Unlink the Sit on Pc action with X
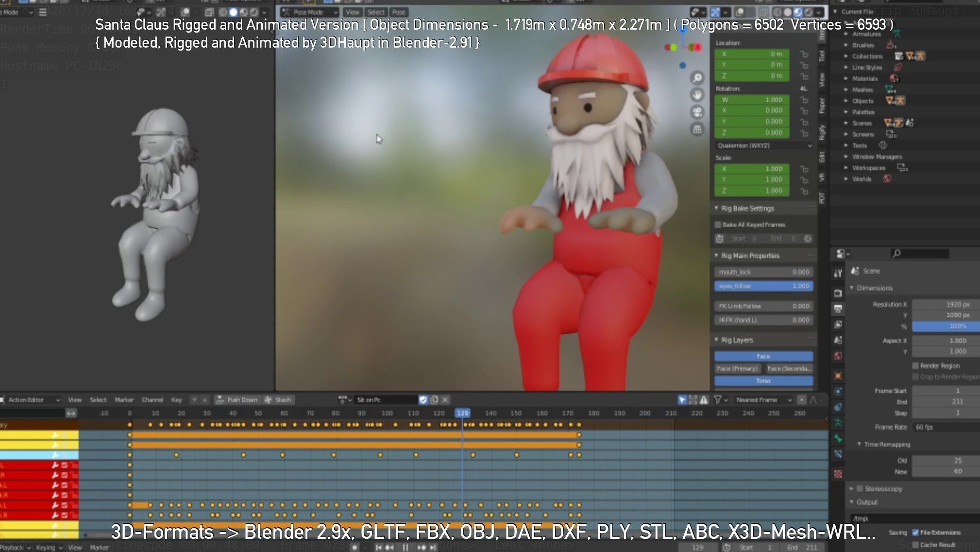 445,399
